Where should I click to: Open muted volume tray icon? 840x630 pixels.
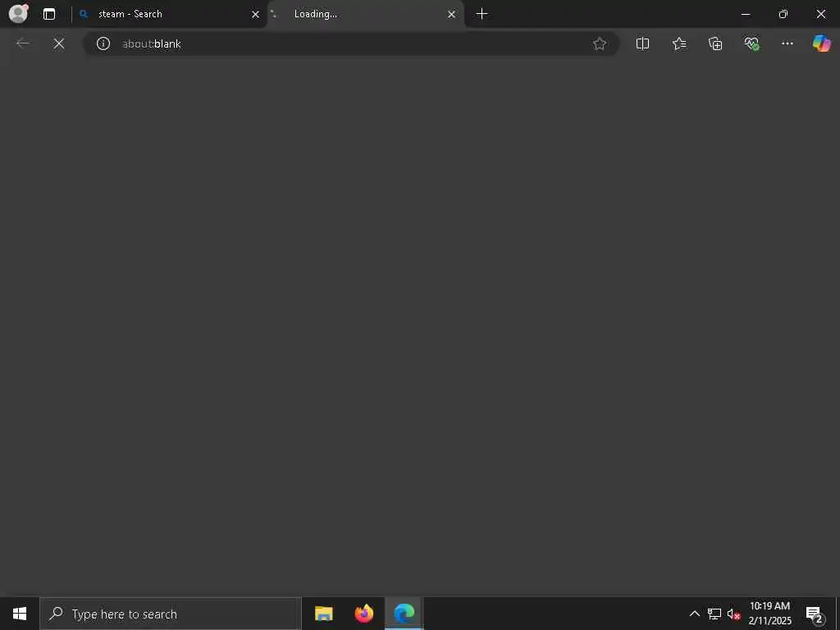[x=733, y=614]
